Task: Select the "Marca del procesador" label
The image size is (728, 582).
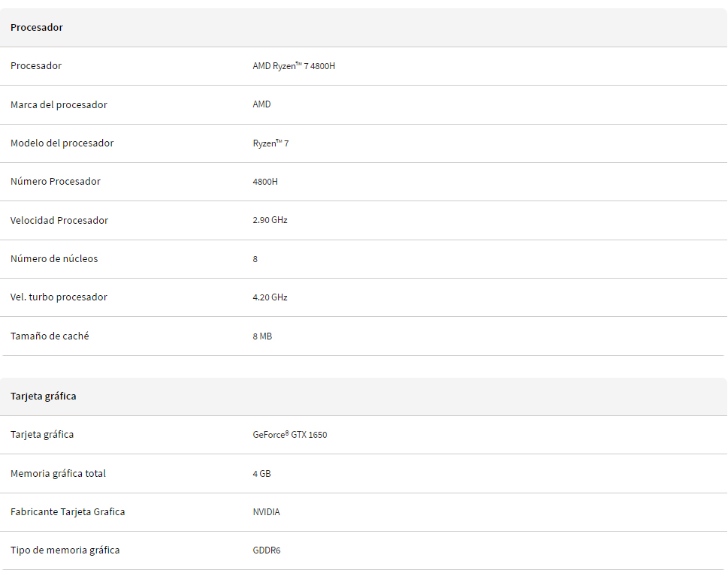Action: tap(59, 104)
